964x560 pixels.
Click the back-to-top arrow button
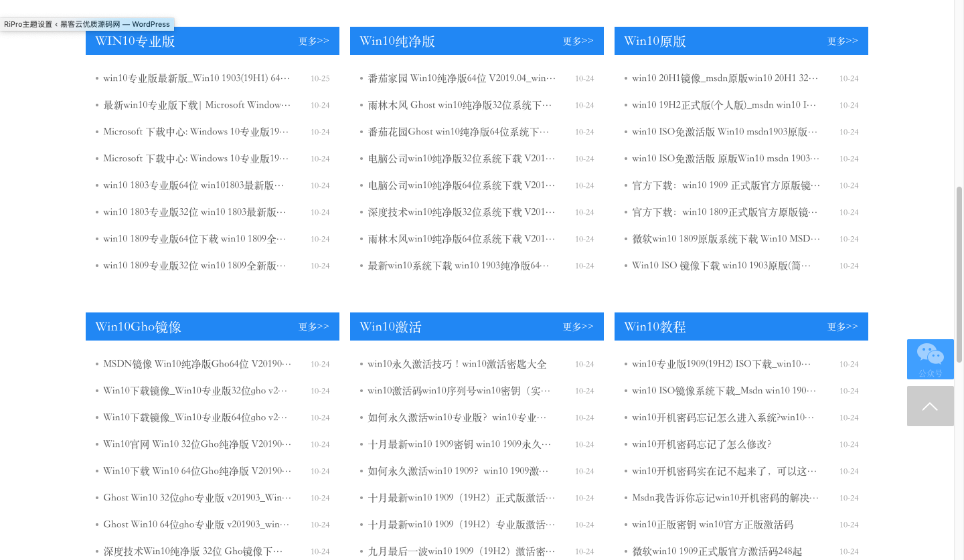pos(930,406)
